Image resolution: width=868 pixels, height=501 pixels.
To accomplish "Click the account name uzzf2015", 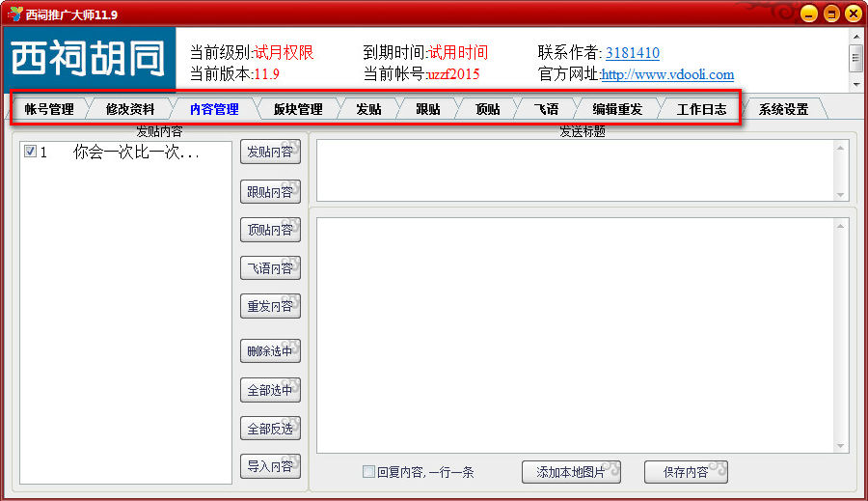I will coord(453,74).
